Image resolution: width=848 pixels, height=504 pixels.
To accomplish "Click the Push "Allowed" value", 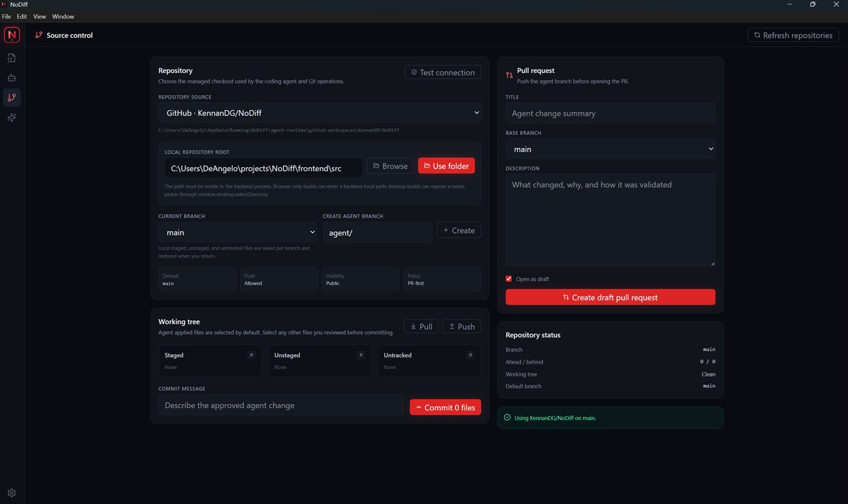I will coord(253,283).
